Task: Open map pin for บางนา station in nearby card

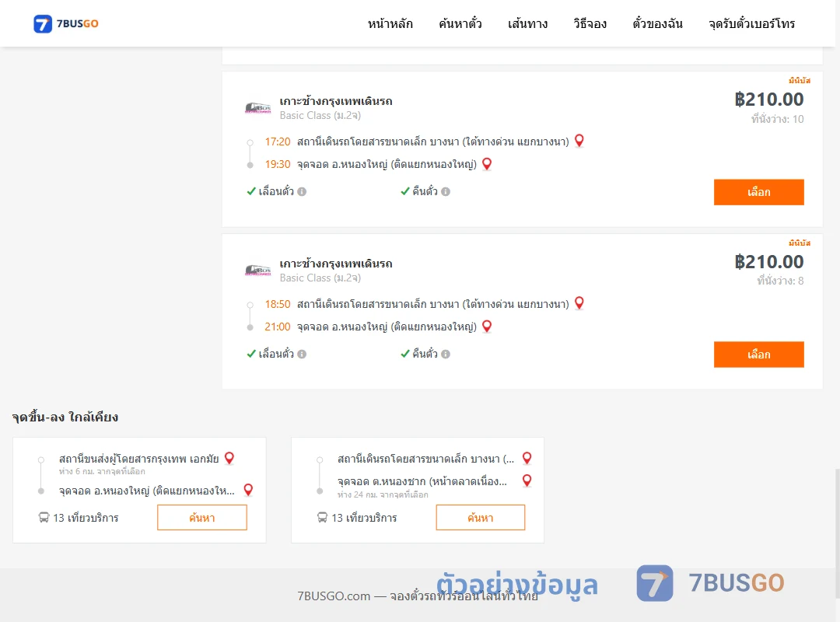Action: [x=527, y=458]
